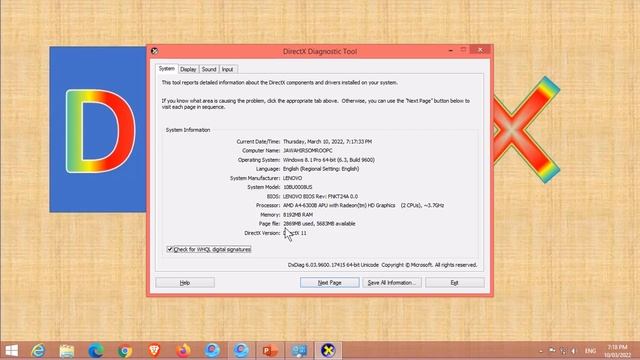
Task: Click the DxDiag title bar icon
Action: pyautogui.click(x=154, y=51)
